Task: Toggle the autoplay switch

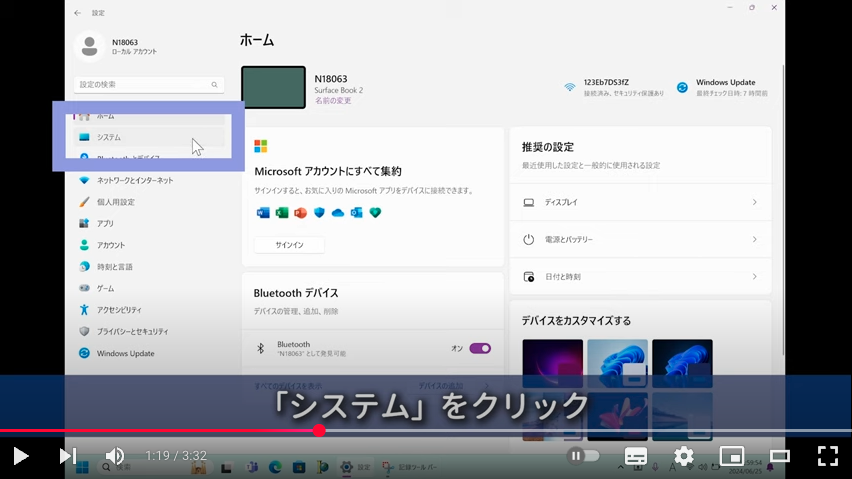Action: pyautogui.click(x=584, y=456)
